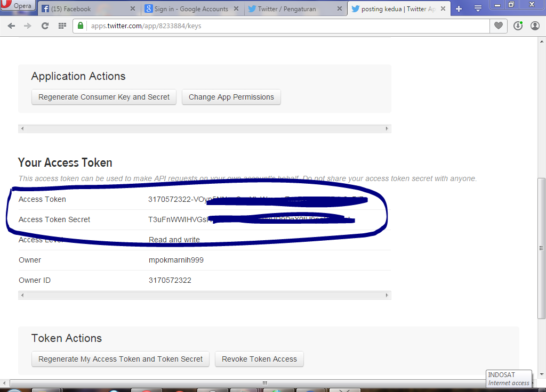
Task: Click Regenerate Consumer Key and Secret
Action: 104,97
